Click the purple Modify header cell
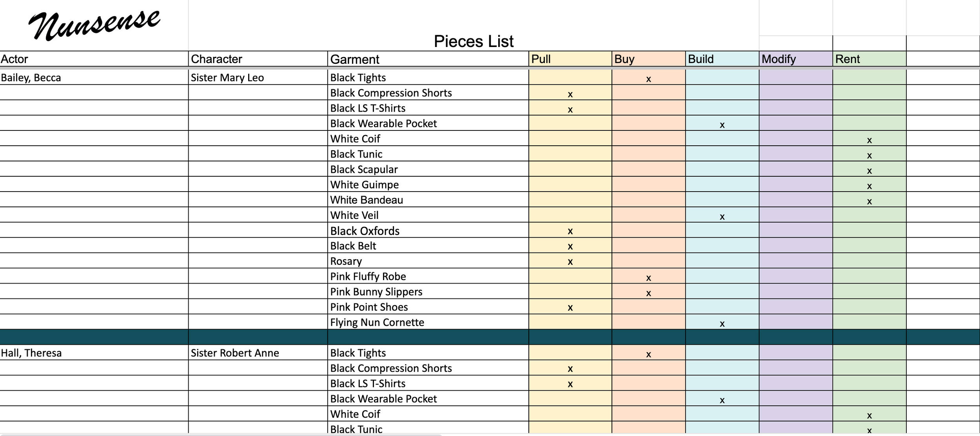Viewport: 980px width, 436px height. coord(796,59)
